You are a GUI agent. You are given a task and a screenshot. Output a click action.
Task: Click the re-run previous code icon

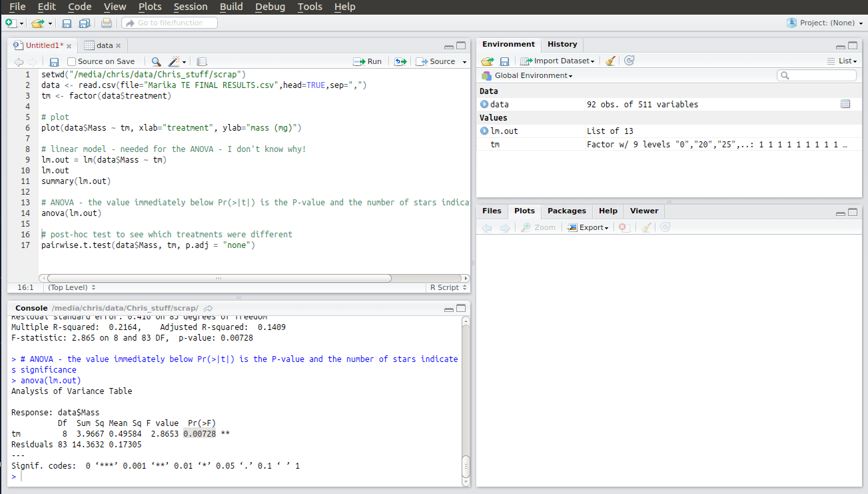pos(400,61)
